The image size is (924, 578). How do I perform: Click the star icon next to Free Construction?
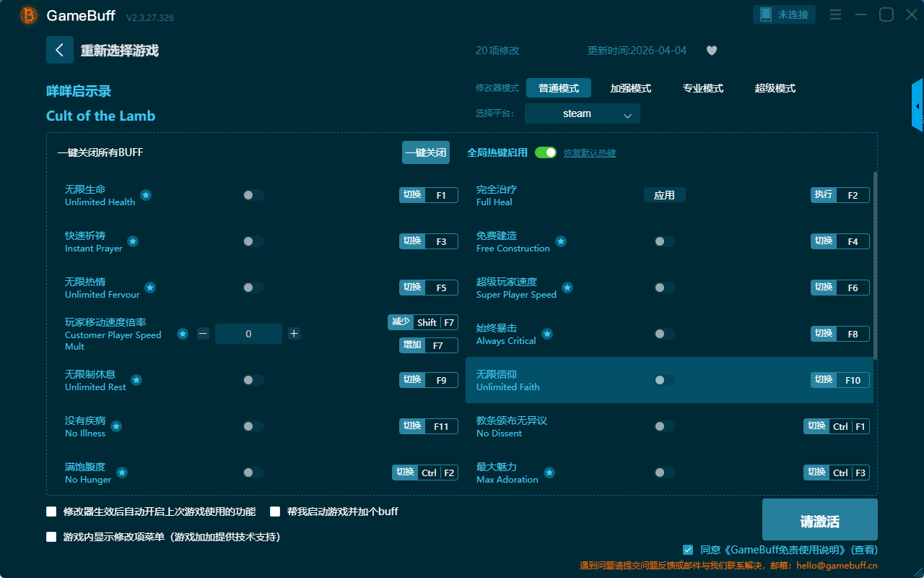coord(561,241)
